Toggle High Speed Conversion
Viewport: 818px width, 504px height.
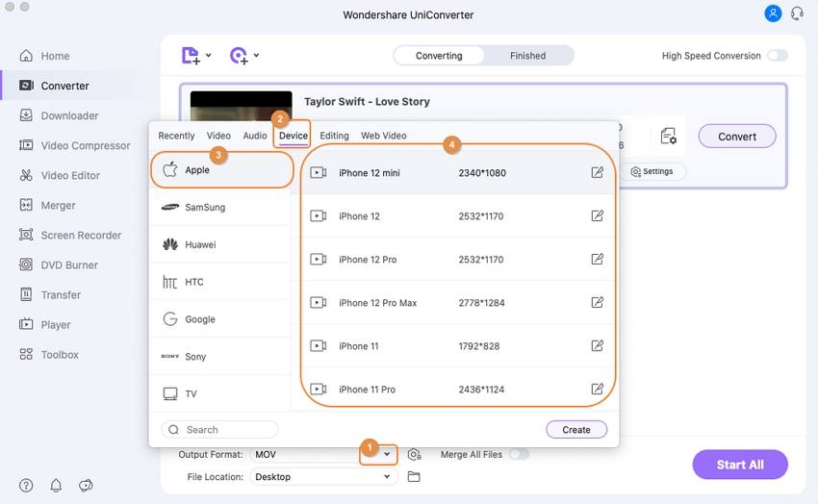tap(778, 56)
